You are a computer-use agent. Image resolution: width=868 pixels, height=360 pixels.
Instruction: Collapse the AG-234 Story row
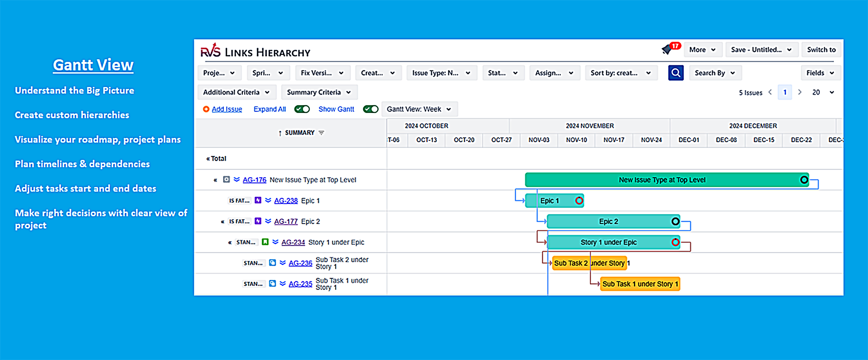tap(229, 242)
